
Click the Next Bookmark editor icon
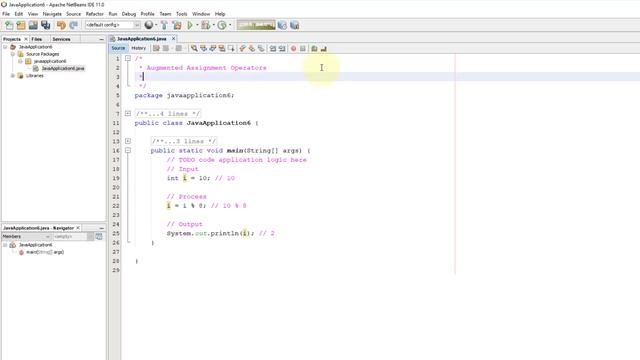pyautogui.click(x=252, y=49)
